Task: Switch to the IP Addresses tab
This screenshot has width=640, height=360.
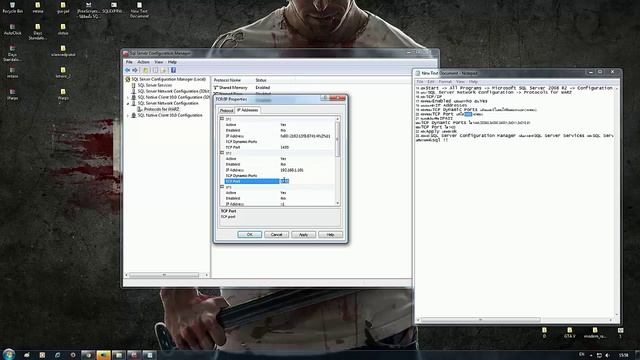Action: tap(247, 110)
